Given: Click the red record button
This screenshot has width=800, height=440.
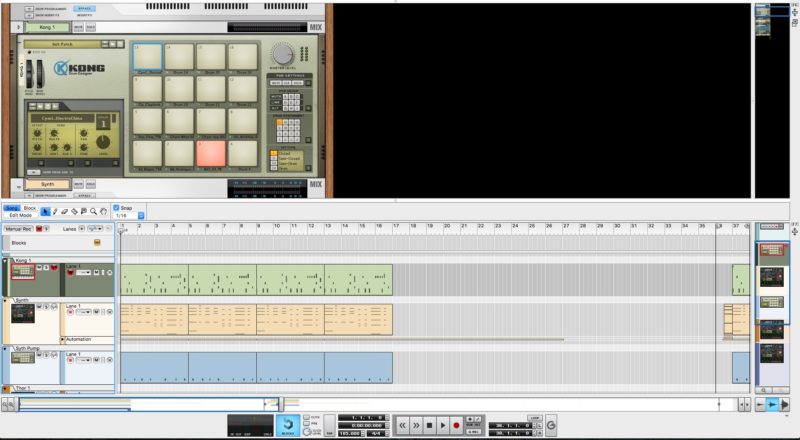Looking at the screenshot, I should click(456, 425).
